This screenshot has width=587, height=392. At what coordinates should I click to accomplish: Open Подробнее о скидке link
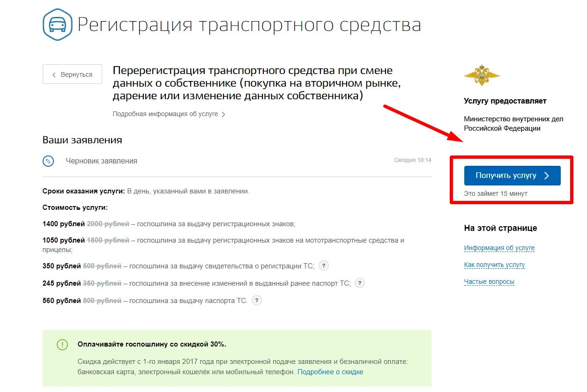click(x=330, y=372)
